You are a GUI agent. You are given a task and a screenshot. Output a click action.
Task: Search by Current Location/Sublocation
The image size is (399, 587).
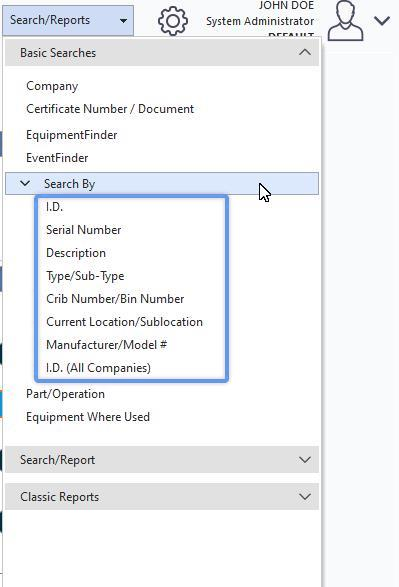(124, 322)
